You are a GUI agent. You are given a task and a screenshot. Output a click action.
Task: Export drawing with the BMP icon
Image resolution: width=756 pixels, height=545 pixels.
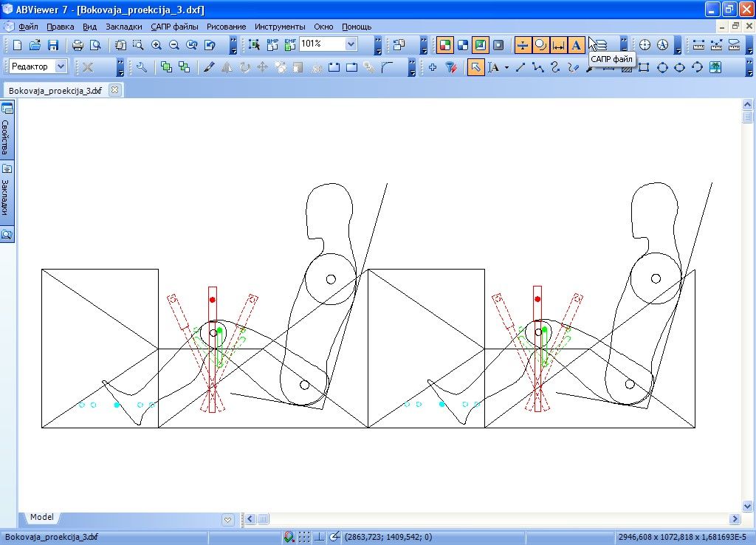coord(272,45)
